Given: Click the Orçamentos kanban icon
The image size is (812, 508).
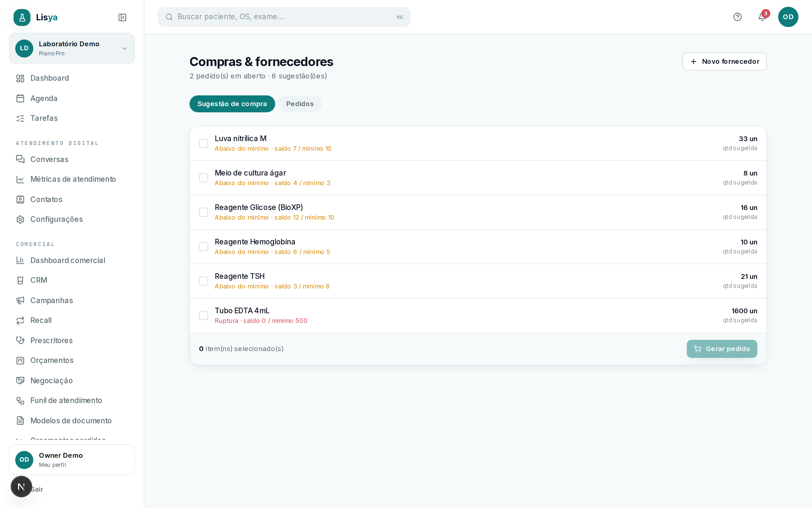Looking at the screenshot, I should click(20, 360).
